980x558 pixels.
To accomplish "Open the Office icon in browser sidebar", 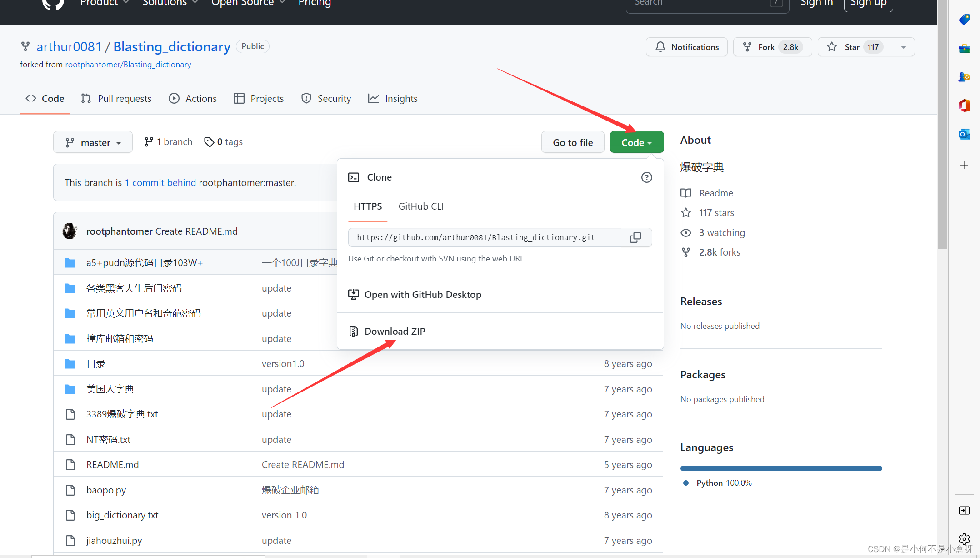I will (964, 106).
